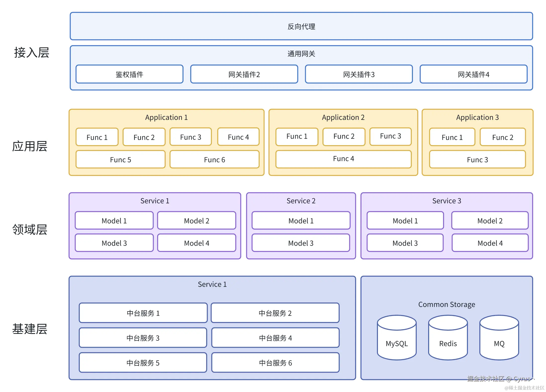This screenshot has height=392, width=546.
Task: Select Func 3 in Application 3
Action: 477,159
